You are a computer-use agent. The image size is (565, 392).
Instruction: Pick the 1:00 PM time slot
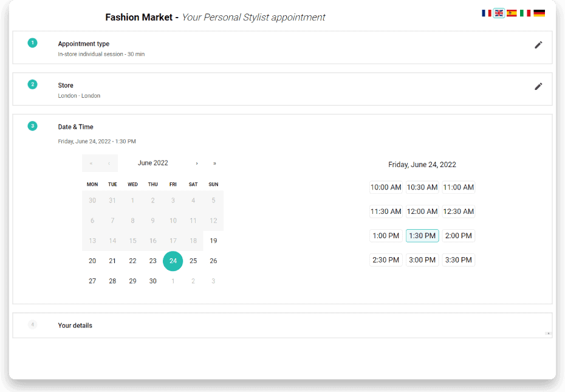click(386, 235)
